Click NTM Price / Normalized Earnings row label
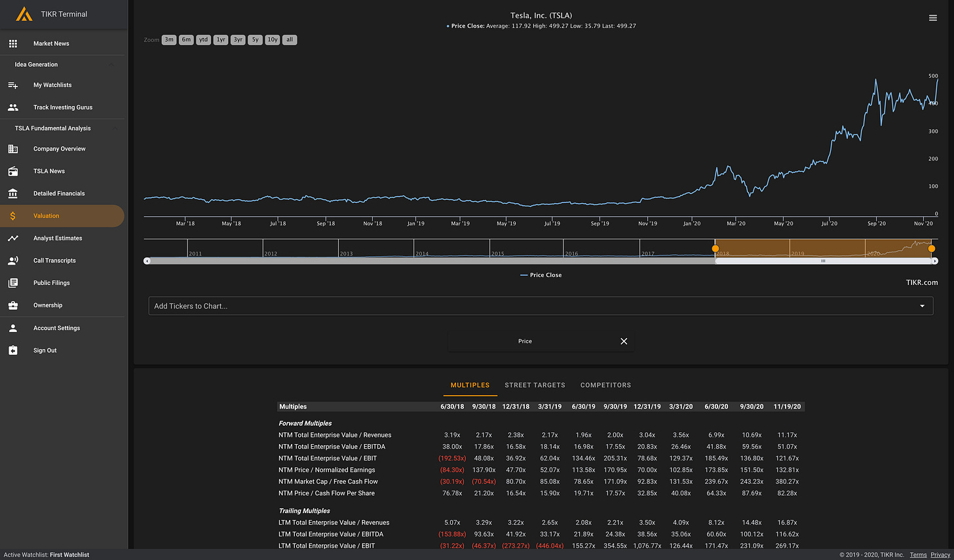The width and height of the screenshot is (954, 560). point(327,470)
